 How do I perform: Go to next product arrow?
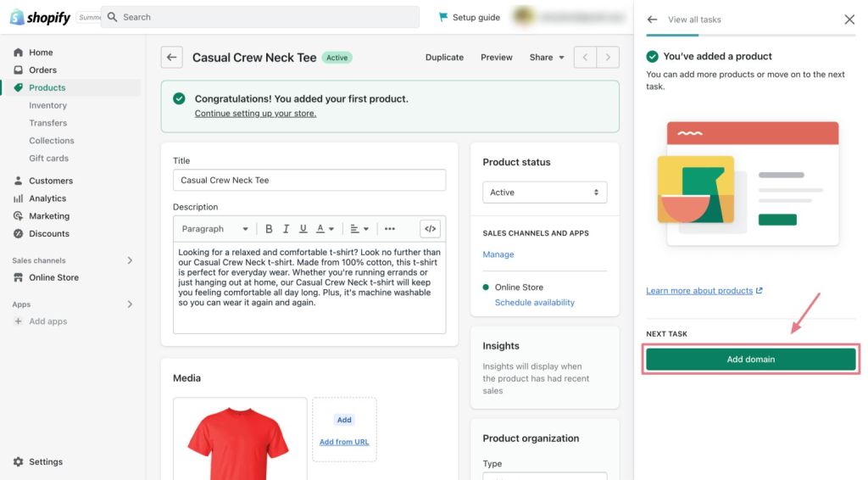pyautogui.click(x=608, y=58)
